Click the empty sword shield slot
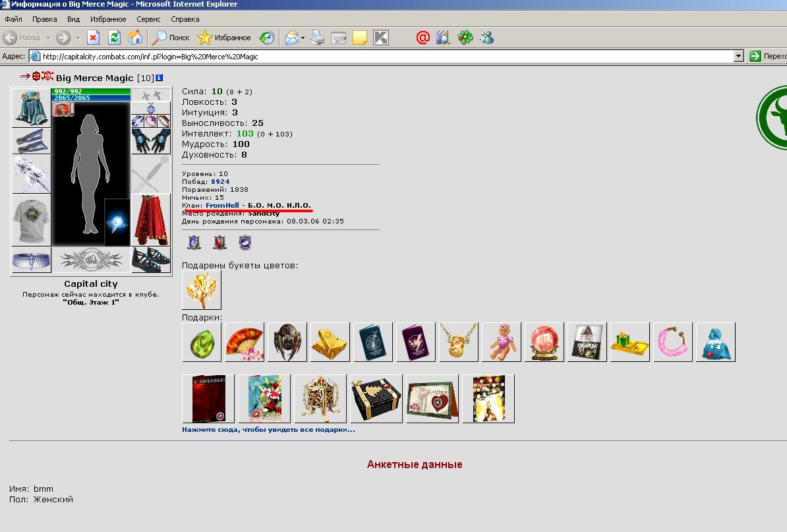 [x=151, y=173]
